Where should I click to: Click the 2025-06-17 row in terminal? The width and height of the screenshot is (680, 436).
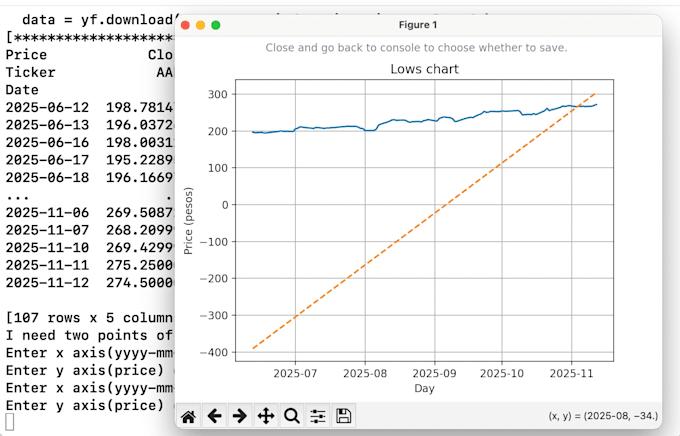coord(90,160)
